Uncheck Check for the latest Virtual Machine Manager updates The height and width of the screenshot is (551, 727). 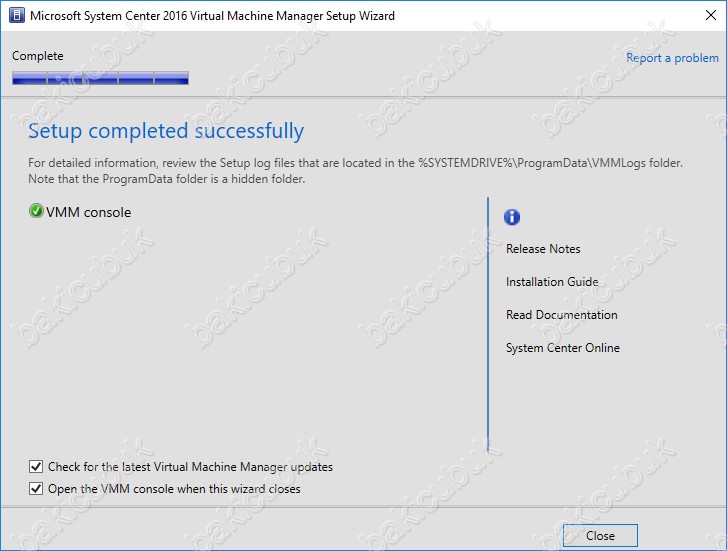pyautogui.click(x=36, y=467)
